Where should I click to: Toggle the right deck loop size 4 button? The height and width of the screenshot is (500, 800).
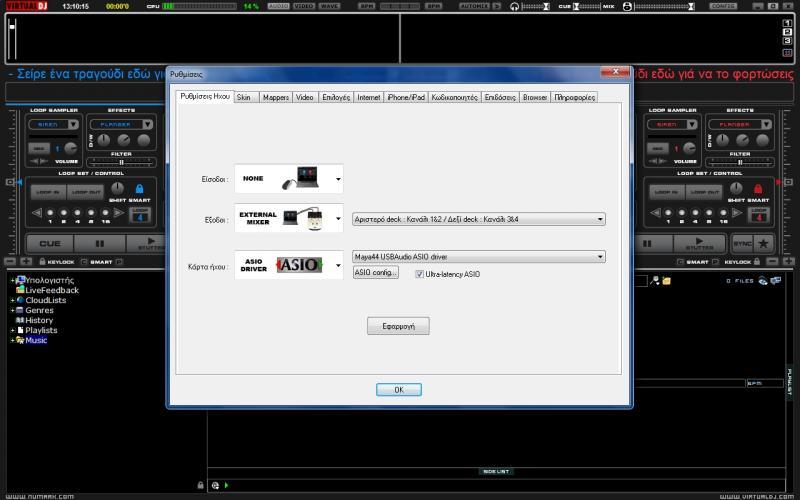point(696,213)
